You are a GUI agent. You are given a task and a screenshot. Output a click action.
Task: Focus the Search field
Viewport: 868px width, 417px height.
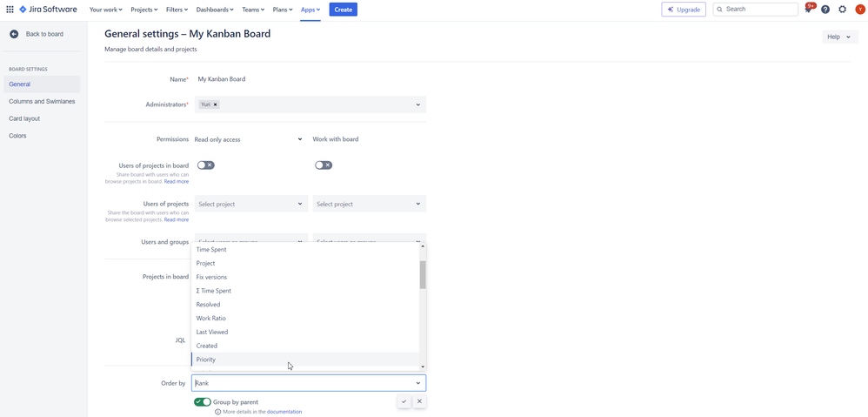tap(756, 10)
